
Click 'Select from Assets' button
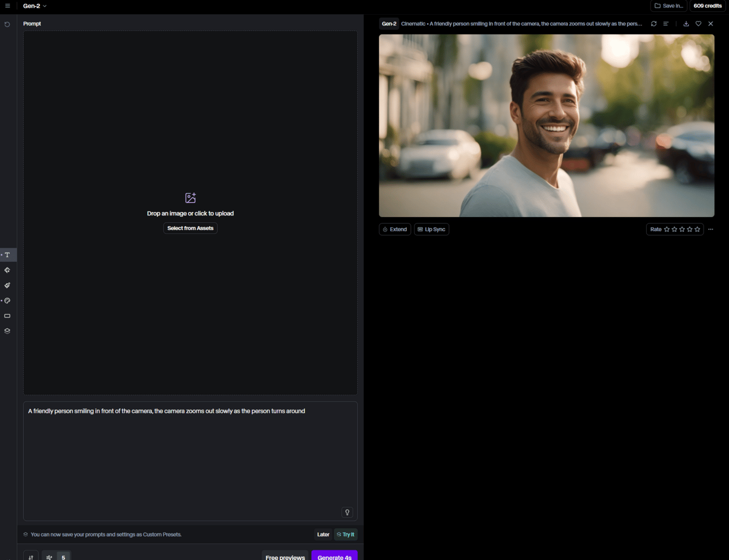191,228
